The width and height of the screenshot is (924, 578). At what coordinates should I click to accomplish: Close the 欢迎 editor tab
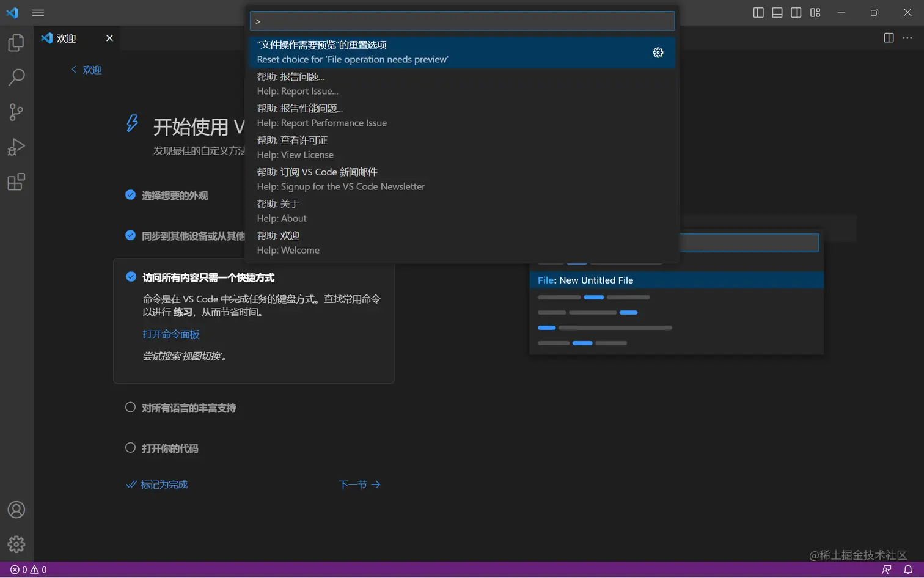[x=109, y=38]
